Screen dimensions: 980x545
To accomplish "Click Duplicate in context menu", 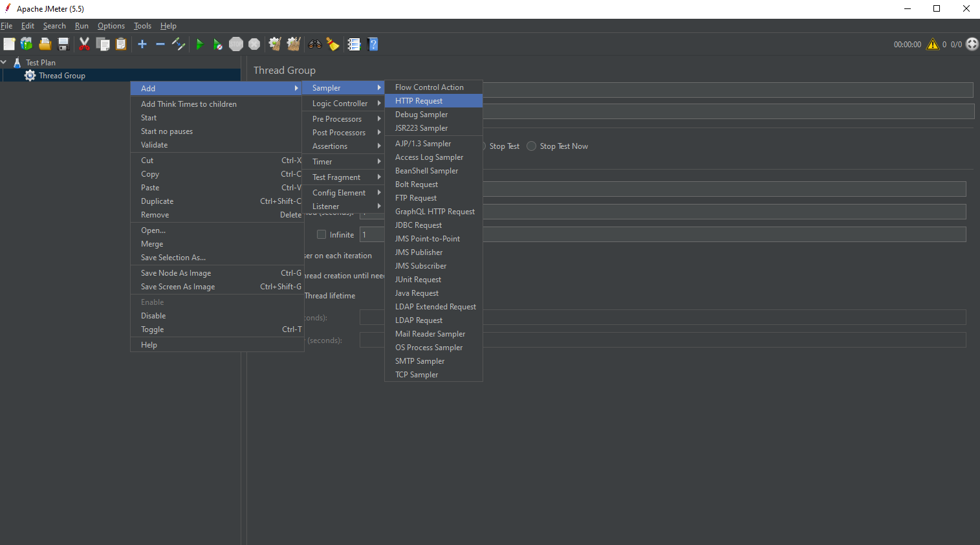I will point(217,201).
